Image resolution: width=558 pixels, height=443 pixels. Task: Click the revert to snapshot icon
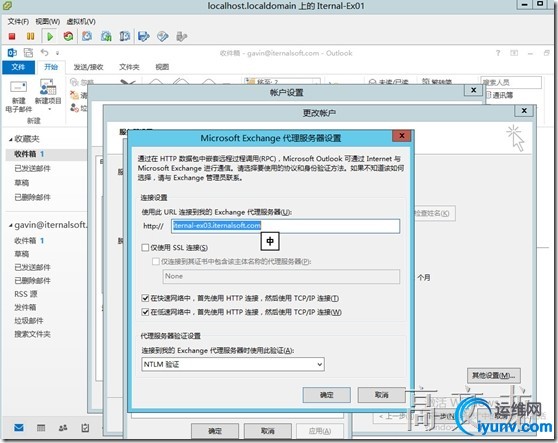point(106,36)
